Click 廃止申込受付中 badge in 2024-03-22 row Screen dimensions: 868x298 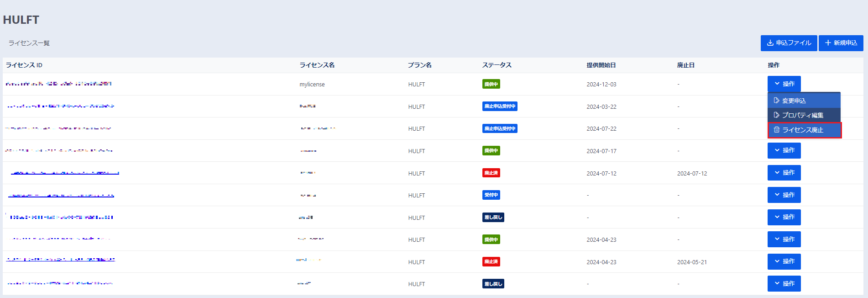point(500,106)
